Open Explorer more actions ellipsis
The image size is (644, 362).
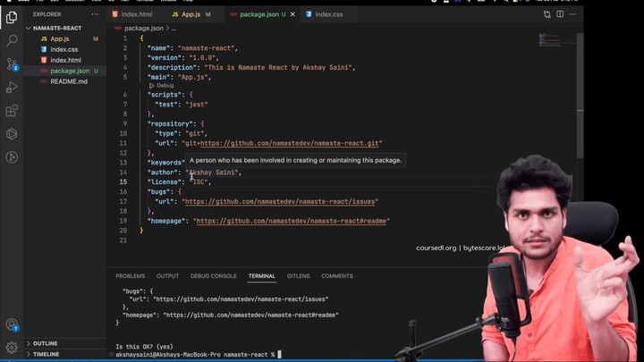(95, 14)
